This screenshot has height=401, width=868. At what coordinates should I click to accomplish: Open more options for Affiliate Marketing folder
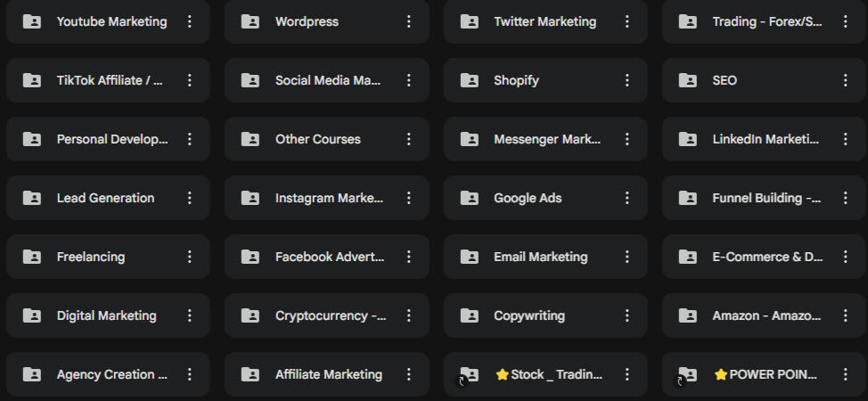click(x=409, y=374)
